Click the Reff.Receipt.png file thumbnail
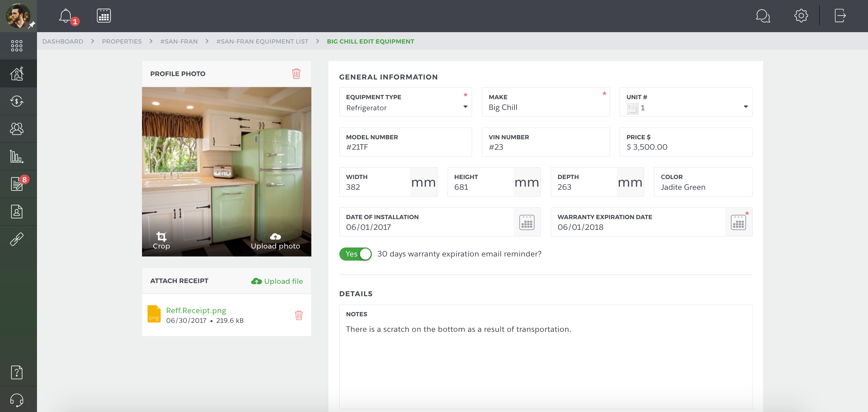 click(154, 315)
